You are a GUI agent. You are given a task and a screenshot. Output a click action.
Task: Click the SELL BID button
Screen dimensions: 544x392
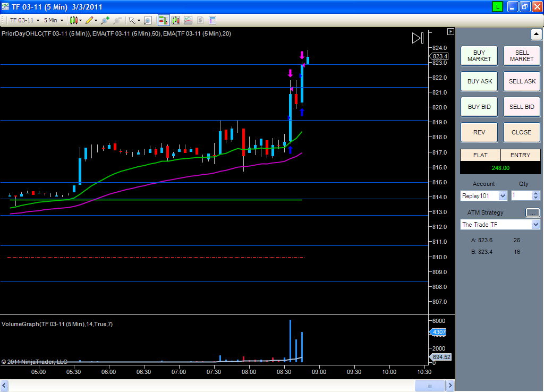(x=522, y=107)
